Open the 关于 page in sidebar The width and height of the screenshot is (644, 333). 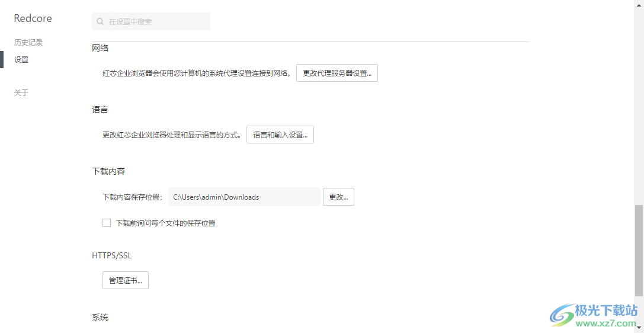coord(21,93)
